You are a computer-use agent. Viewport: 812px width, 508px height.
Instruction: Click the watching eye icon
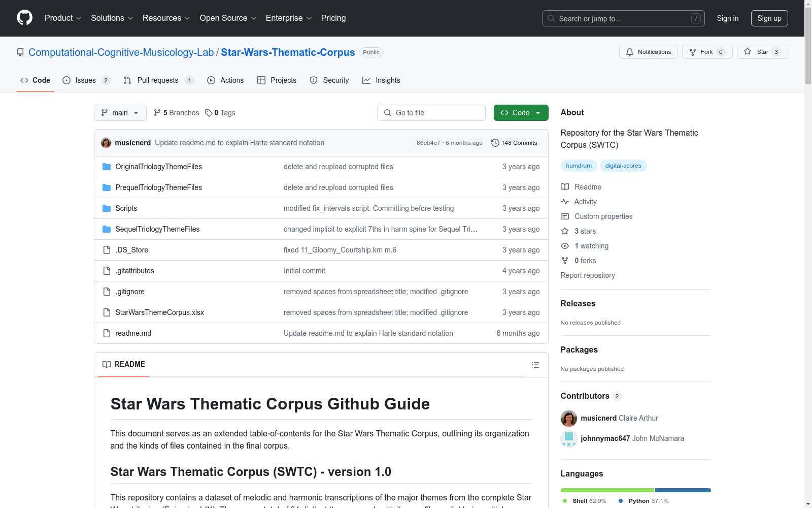tap(565, 246)
